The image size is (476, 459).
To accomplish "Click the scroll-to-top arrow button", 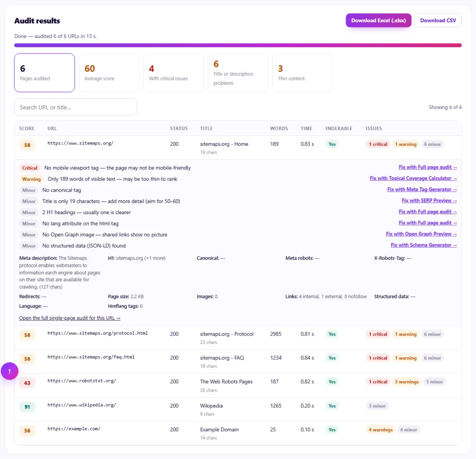I will 10,371.
